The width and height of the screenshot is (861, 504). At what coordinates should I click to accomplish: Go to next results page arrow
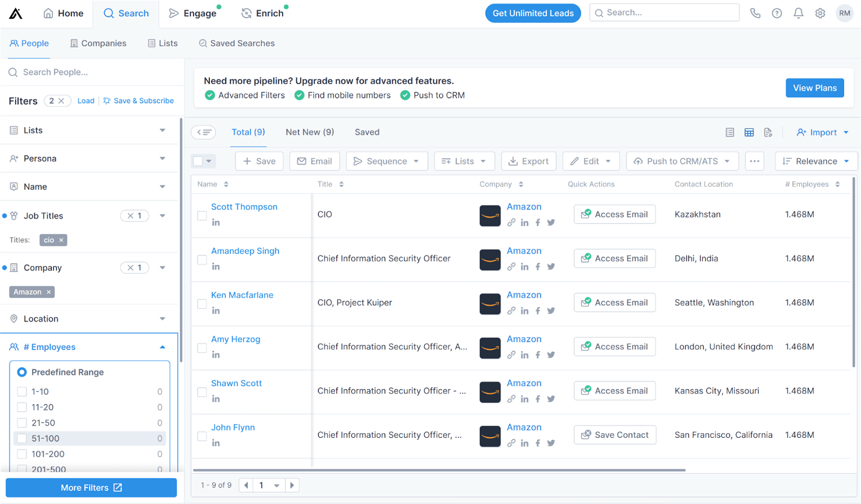(x=292, y=485)
